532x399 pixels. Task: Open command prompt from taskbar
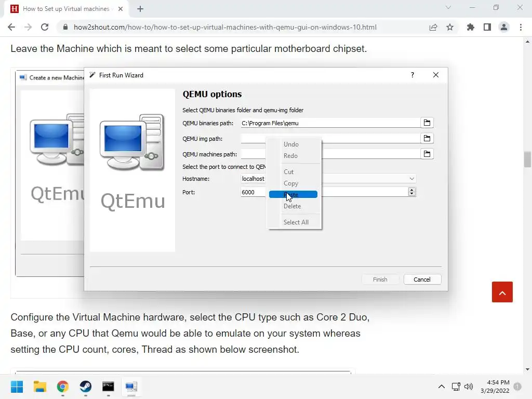[x=108, y=387]
